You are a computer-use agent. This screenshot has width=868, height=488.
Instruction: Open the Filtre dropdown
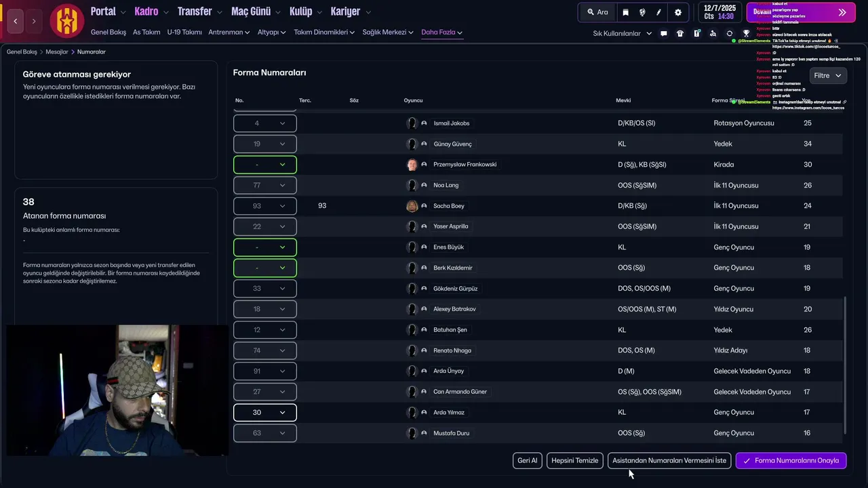click(827, 76)
